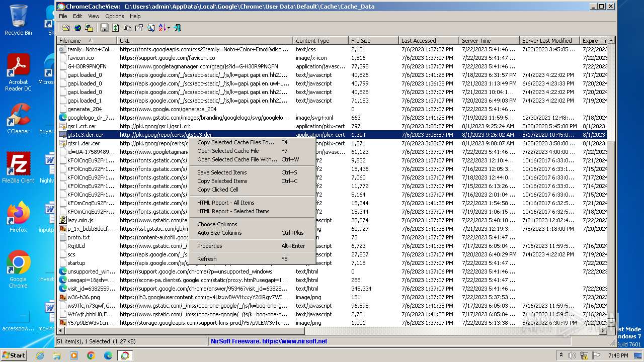Click the ChromeCacheView taskbar button
Viewport: 644px width, 362px height.
[125, 355]
